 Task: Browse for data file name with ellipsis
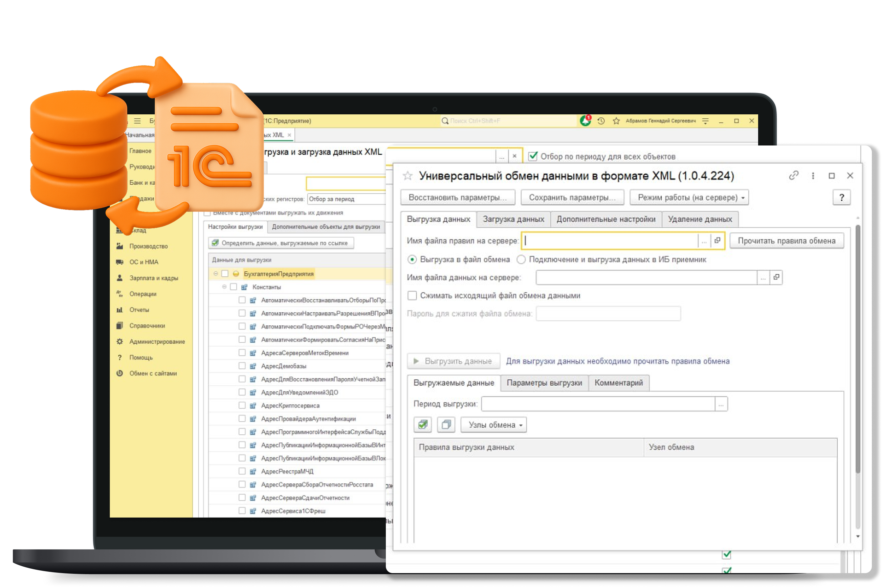point(764,277)
